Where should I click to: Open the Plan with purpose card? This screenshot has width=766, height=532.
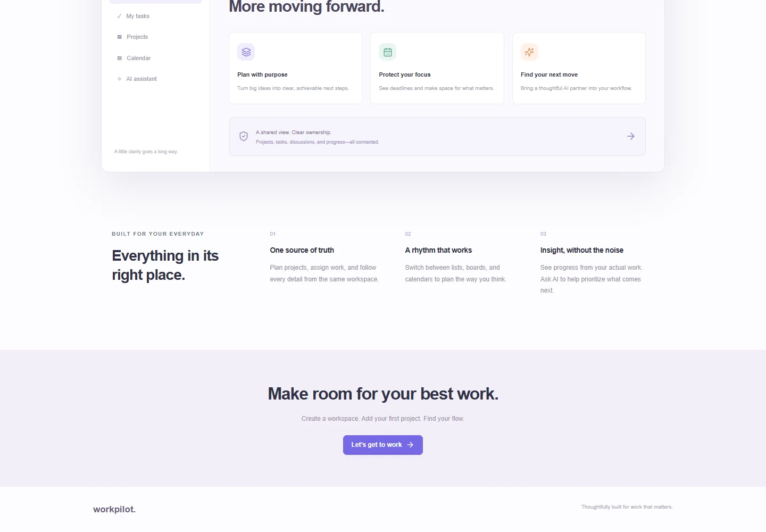[295, 68]
